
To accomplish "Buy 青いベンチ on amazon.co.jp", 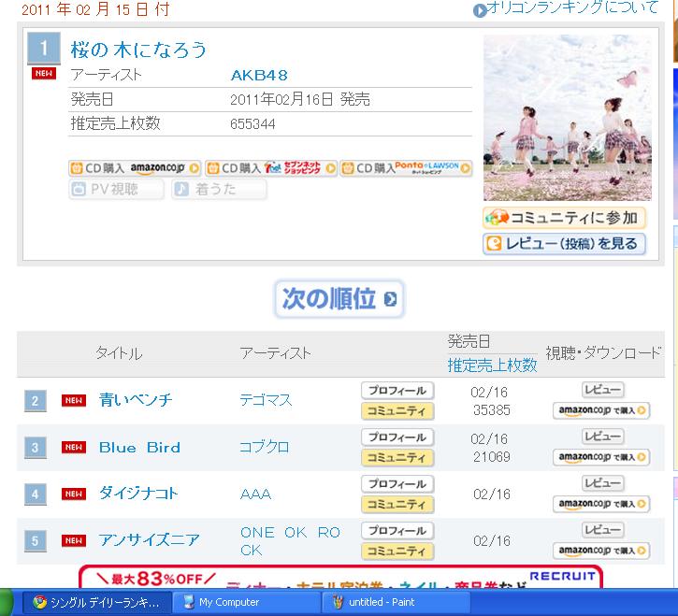I will point(601,410).
